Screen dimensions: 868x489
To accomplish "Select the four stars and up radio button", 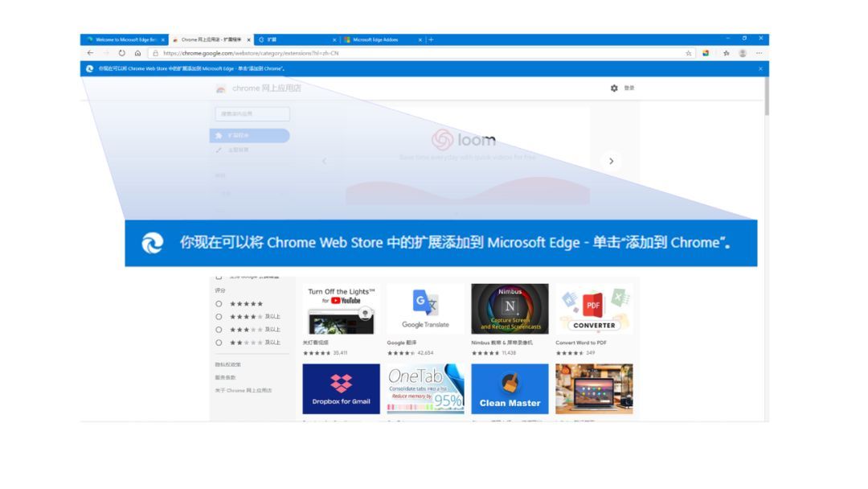I will click(x=219, y=317).
